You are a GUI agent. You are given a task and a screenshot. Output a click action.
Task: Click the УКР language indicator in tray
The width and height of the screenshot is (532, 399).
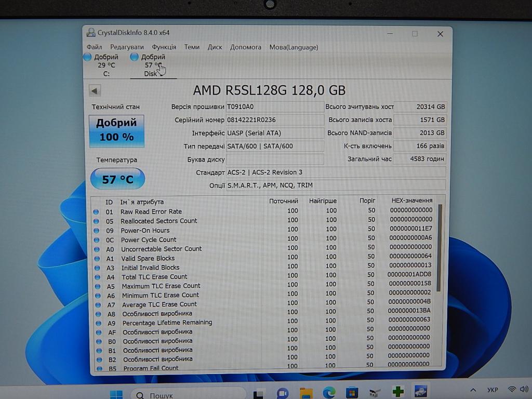pyautogui.click(x=493, y=390)
